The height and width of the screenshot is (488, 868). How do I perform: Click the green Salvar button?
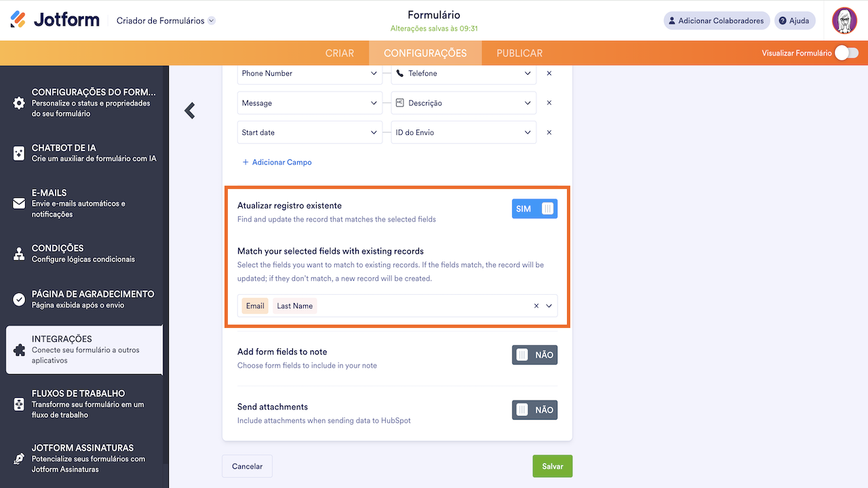tap(553, 466)
